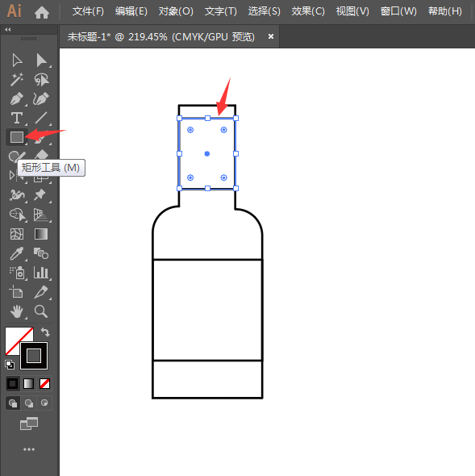Set paint to None
Viewport: 475px width, 476px height.
pos(44,384)
